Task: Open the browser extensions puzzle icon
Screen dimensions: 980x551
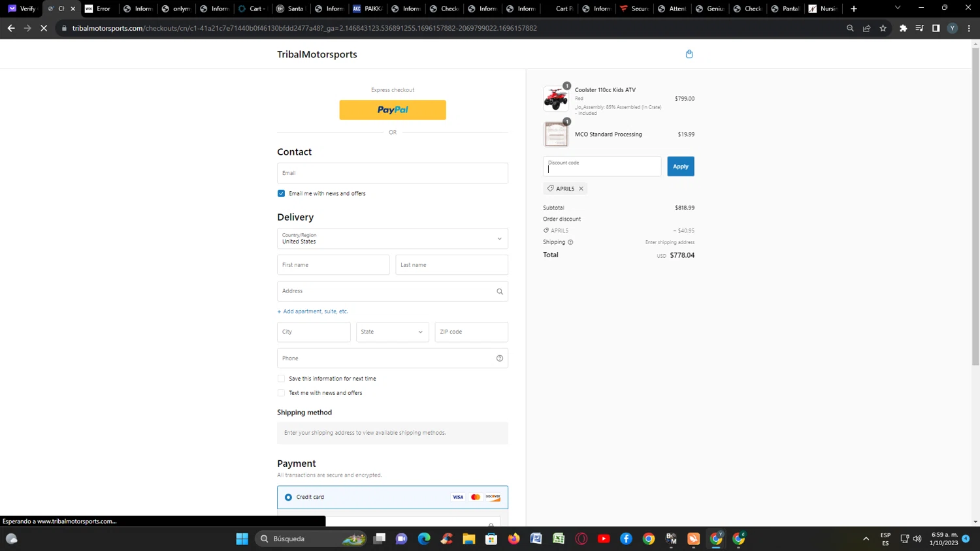Action: [903, 28]
